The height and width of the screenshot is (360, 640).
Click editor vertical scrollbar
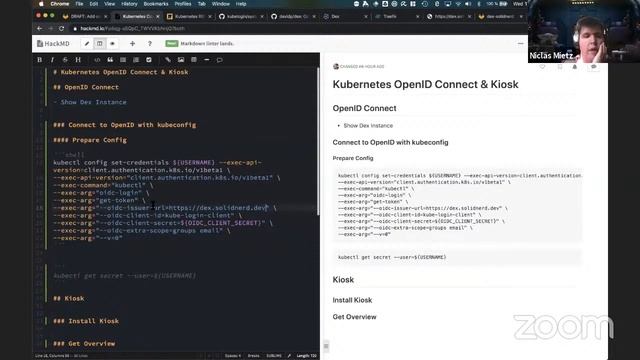[x=318, y=141]
